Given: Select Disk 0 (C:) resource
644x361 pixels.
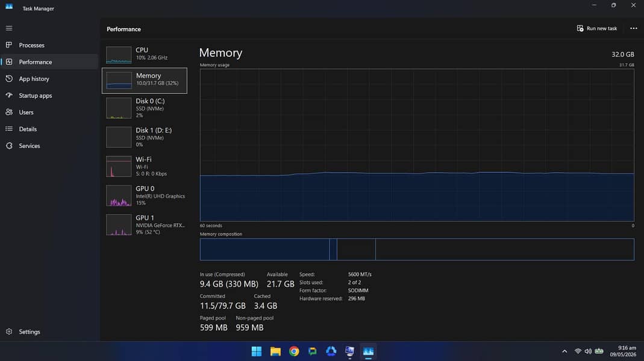Looking at the screenshot, I should pos(145,108).
